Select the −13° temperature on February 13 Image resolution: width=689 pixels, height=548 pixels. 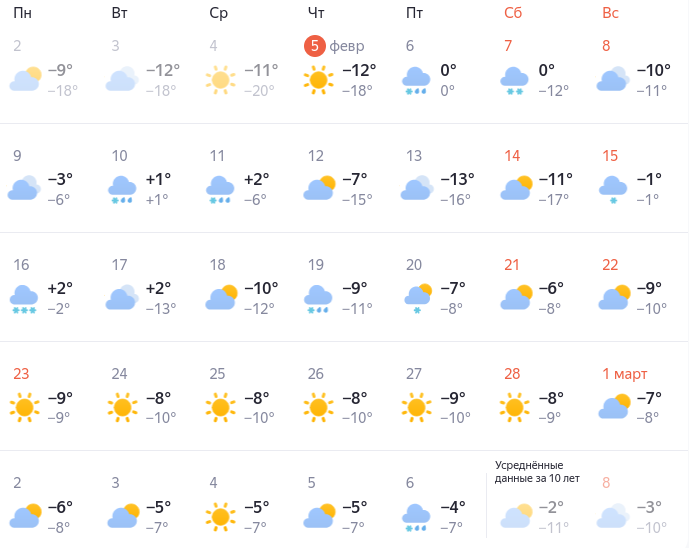pyautogui.click(x=457, y=179)
